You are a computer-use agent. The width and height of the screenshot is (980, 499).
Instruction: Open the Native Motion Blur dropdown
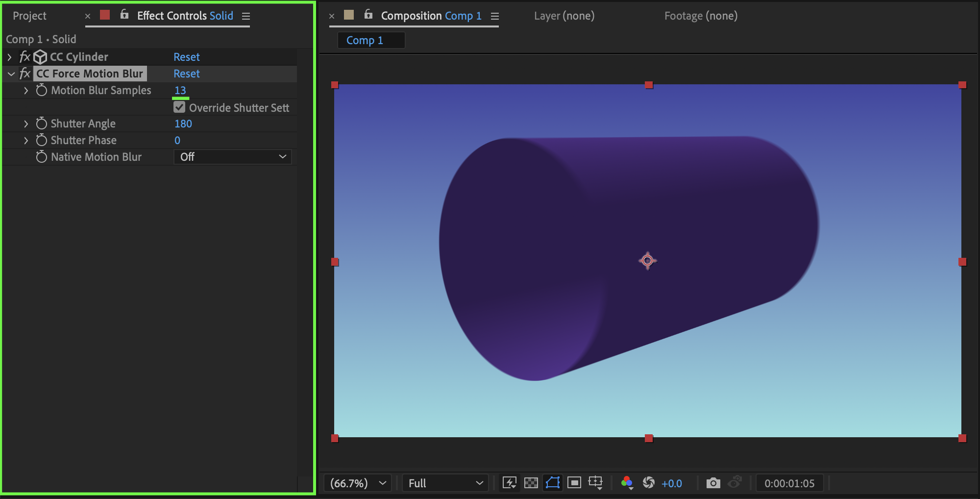233,157
